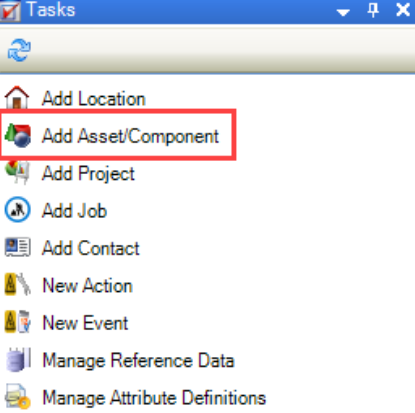Toggle the pin to auto-hide Tasks panel
Screen dimensions: 415x413
(373, 10)
